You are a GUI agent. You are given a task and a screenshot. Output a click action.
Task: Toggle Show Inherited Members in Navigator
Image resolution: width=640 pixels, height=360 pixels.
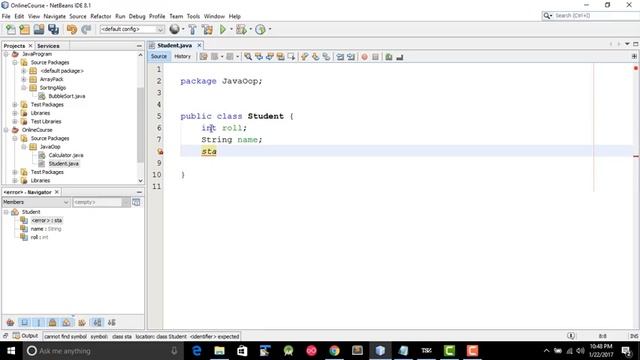[x=11, y=323]
